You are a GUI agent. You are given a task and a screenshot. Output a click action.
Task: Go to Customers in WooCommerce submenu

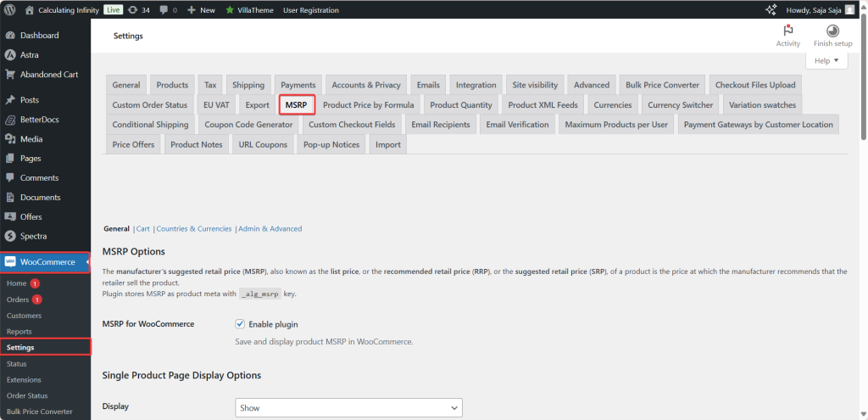tap(24, 316)
